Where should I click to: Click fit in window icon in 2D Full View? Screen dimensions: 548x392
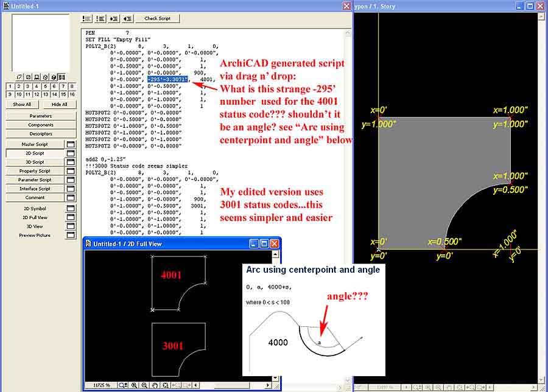pyautogui.click(x=165, y=385)
